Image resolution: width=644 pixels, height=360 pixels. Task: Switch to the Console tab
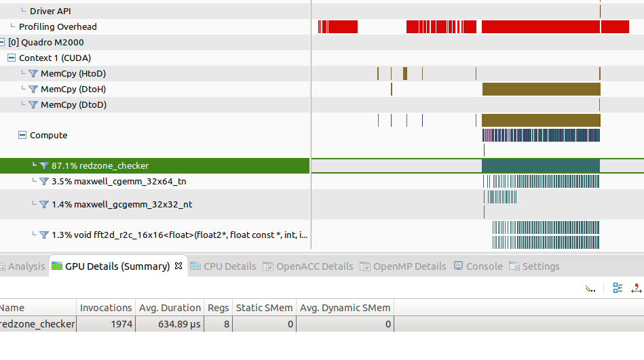click(x=478, y=266)
